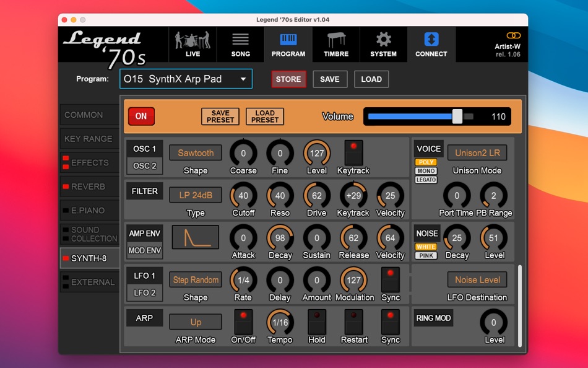Turn the filter Cutoff knob
The image size is (588, 368).
(243, 195)
